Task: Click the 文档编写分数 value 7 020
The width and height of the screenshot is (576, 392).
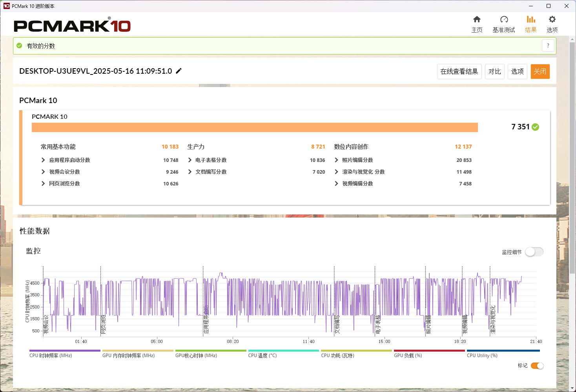Action: pos(319,172)
